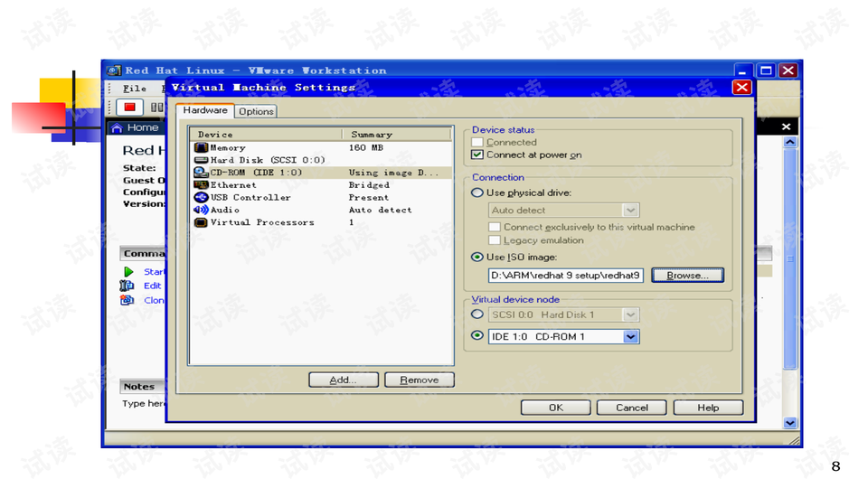
Task: Select Use ISO image option
Action: click(476, 257)
